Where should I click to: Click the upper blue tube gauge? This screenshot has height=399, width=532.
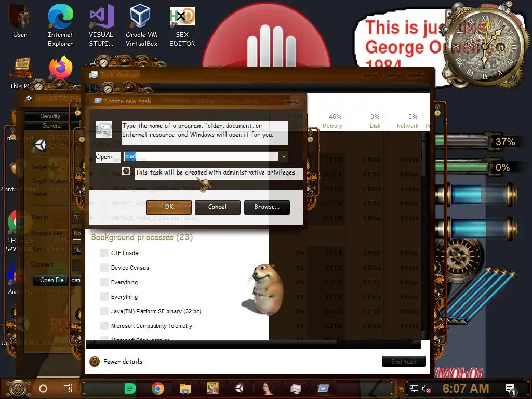477,194
